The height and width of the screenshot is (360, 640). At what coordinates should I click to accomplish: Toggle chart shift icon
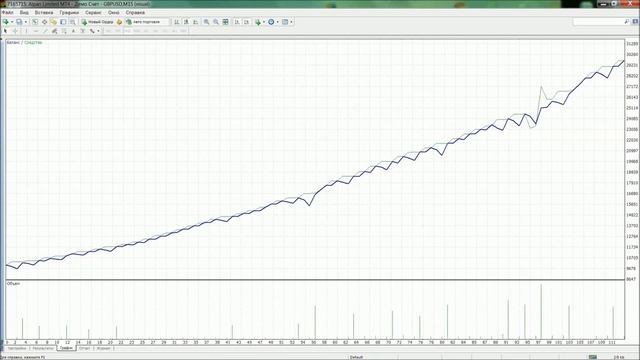(x=246, y=22)
